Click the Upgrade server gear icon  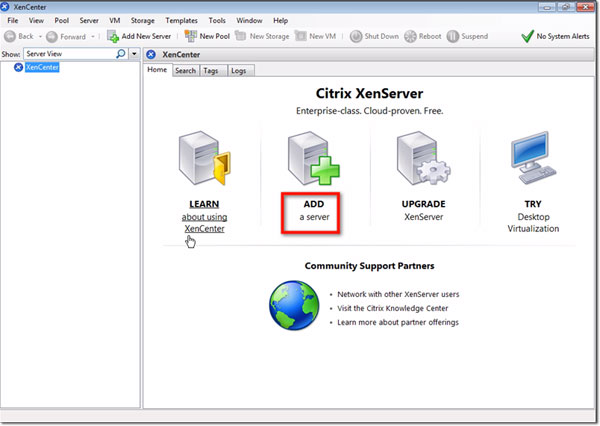pyautogui.click(x=423, y=158)
